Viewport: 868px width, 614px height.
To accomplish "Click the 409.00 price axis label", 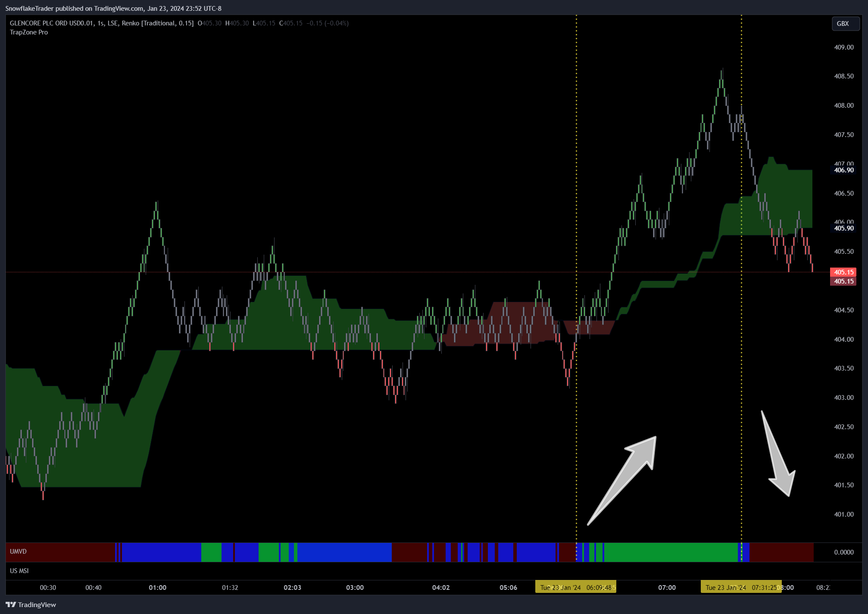I will [x=843, y=47].
